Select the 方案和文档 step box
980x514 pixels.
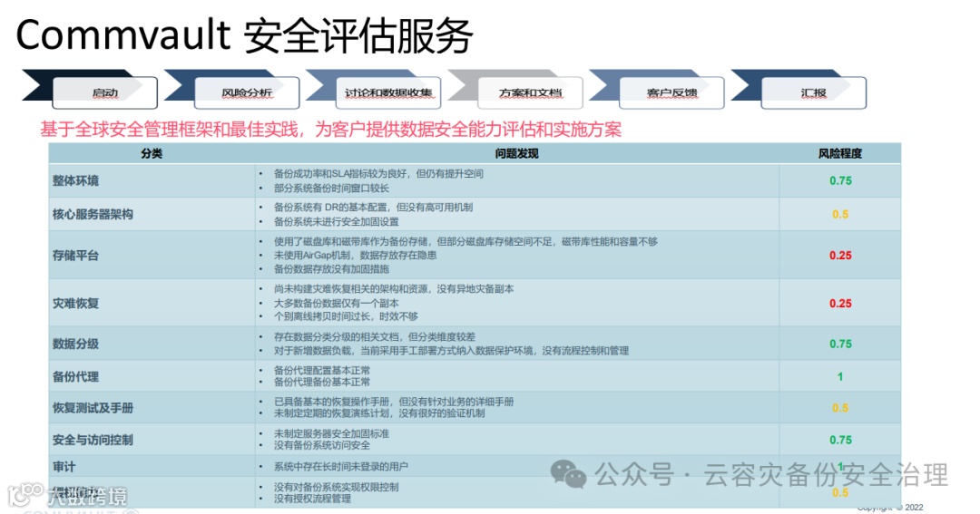[531, 92]
